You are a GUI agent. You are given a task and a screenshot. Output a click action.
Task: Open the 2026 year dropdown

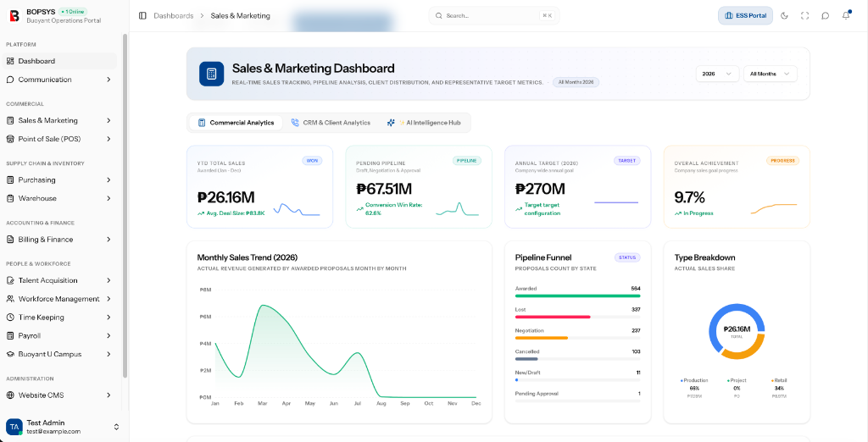click(717, 74)
